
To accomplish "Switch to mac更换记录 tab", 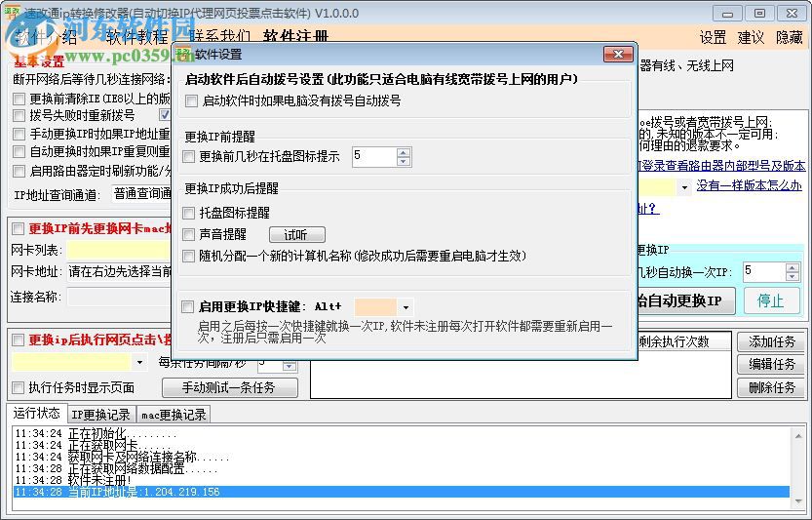I will click(174, 415).
